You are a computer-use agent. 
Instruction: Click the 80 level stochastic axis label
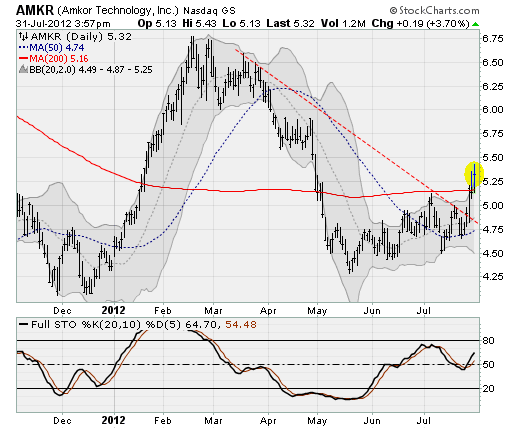coord(488,341)
